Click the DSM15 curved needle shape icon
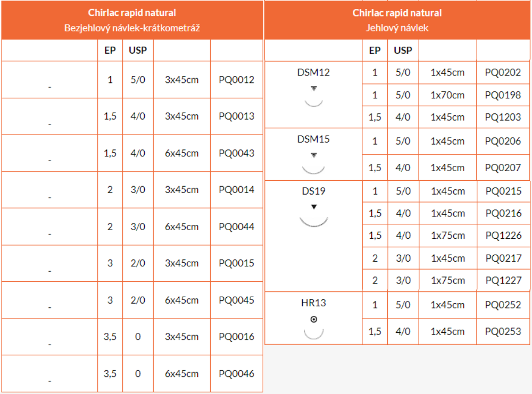The height and width of the screenshot is (394, 532). [x=313, y=170]
